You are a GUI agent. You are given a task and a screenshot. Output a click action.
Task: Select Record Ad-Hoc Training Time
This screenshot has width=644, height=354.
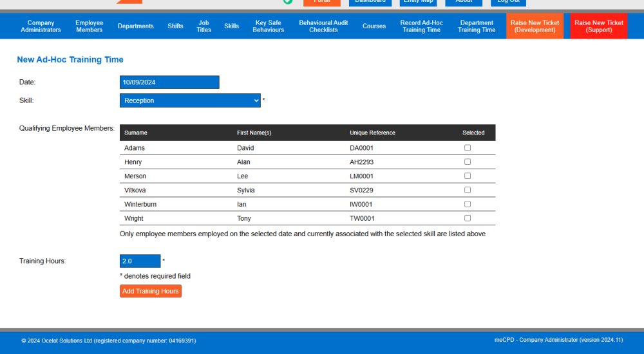(x=421, y=26)
